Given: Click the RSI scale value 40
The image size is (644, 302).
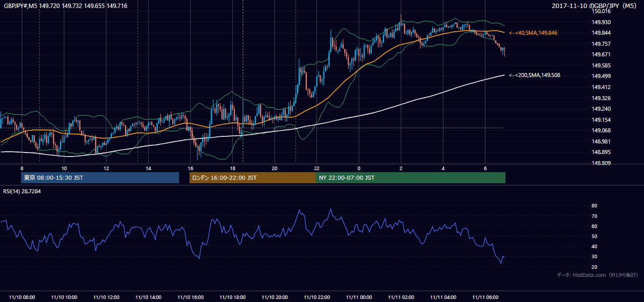Looking at the screenshot, I should (595, 246).
